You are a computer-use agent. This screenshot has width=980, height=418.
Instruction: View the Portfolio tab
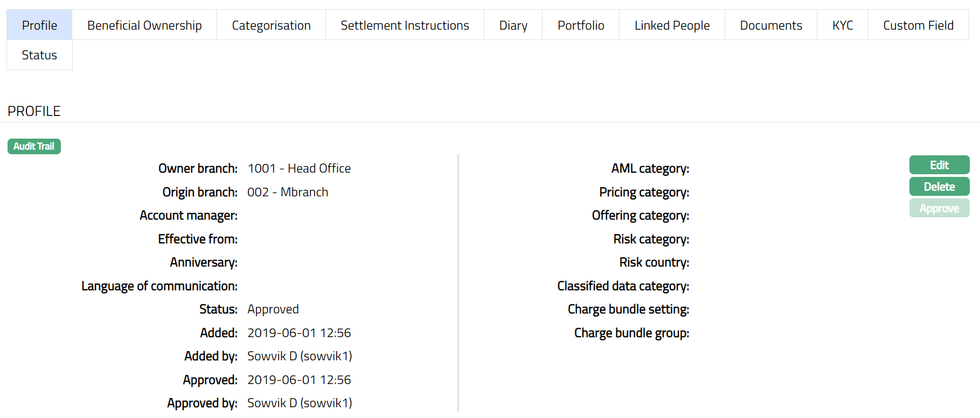580,25
